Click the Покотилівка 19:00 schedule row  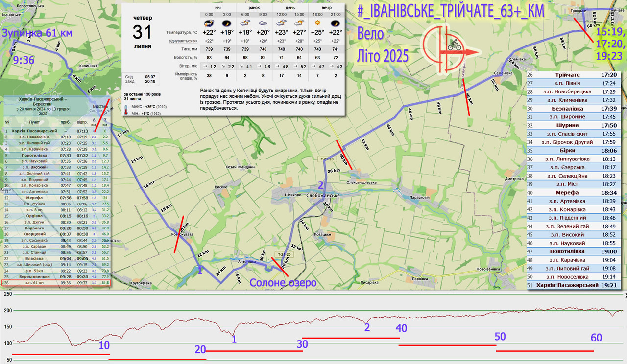[x=574, y=251]
